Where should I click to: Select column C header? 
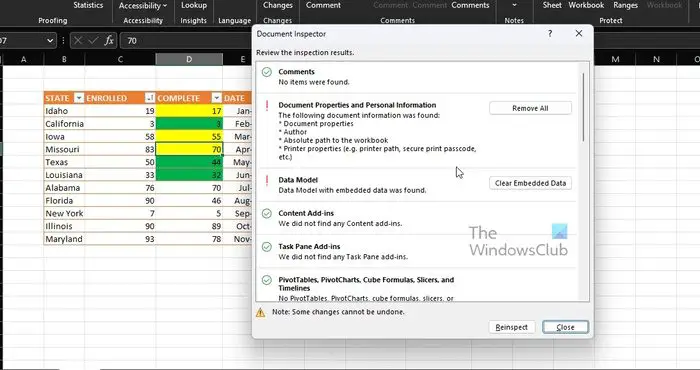pyautogui.click(x=120, y=59)
